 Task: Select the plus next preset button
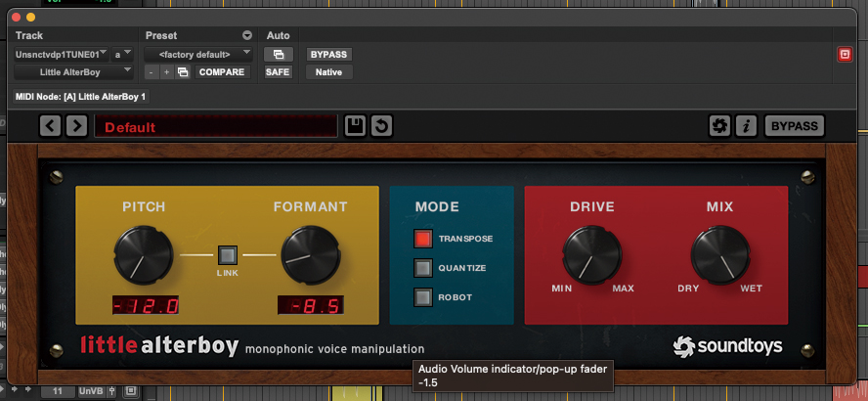166,72
